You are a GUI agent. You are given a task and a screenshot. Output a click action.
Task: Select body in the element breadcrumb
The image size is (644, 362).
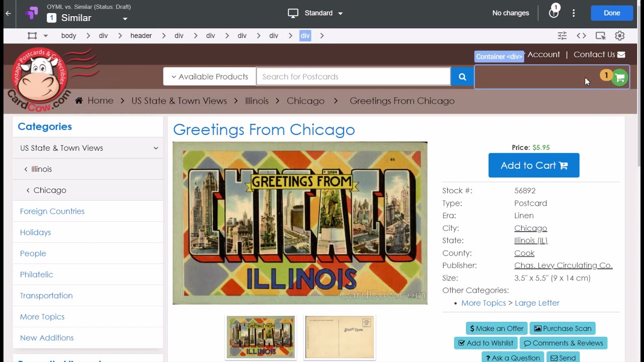69,36
